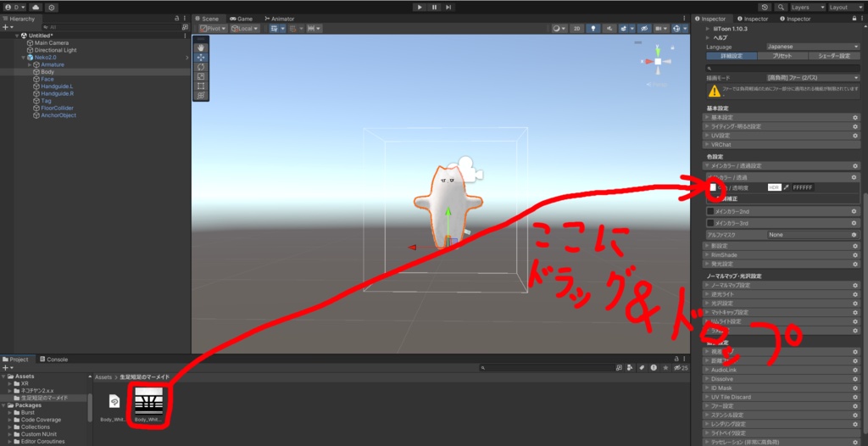Select AnchorObject in Hierarchy
868x446 pixels.
click(x=58, y=115)
